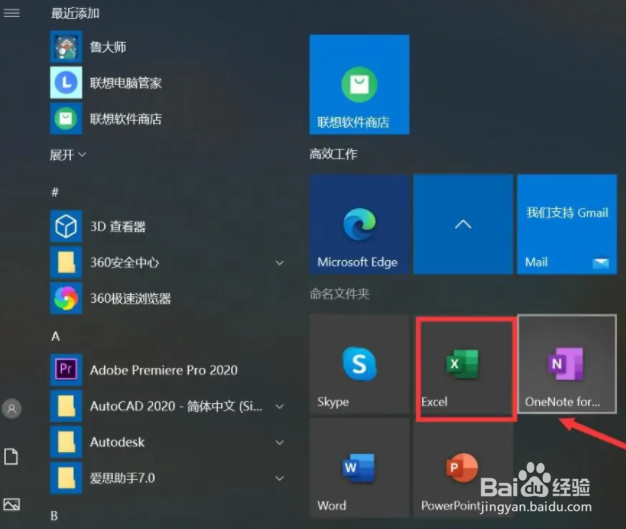Click Adobe Premiere Pro 2020 label text

click(x=164, y=370)
